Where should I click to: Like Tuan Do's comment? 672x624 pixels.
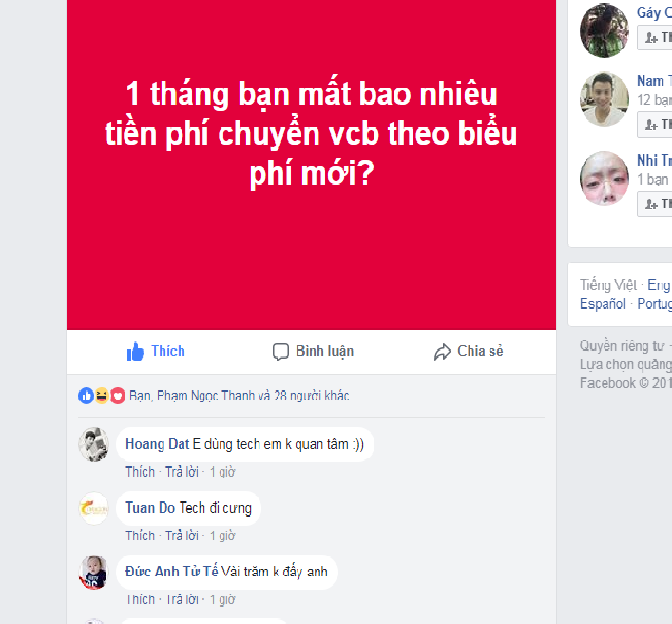[140, 536]
